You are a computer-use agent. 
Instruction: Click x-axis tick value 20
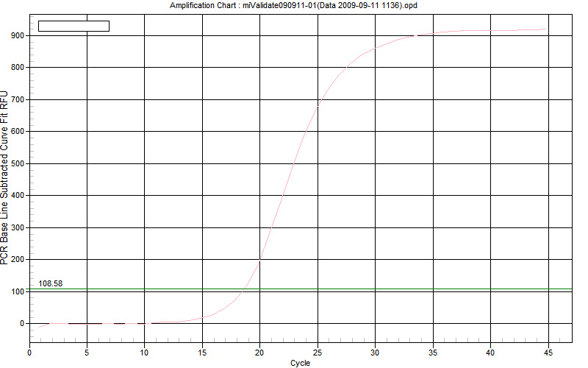click(259, 353)
